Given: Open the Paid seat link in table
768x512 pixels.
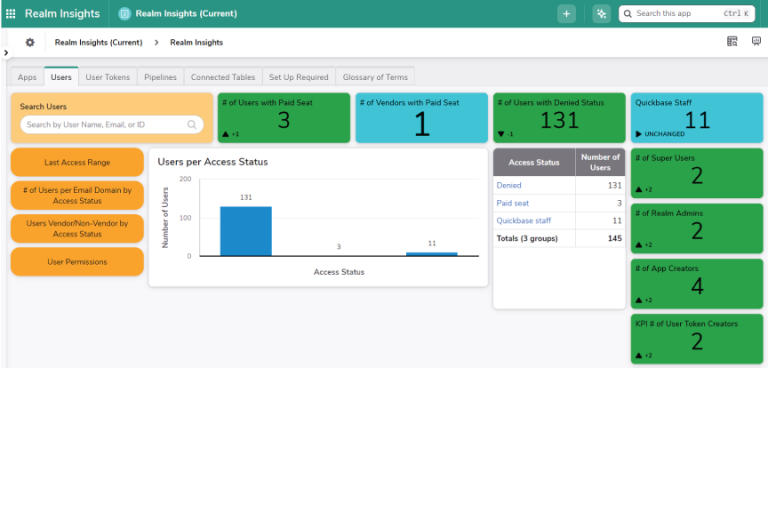Looking at the screenshot, I should (513, 203).
